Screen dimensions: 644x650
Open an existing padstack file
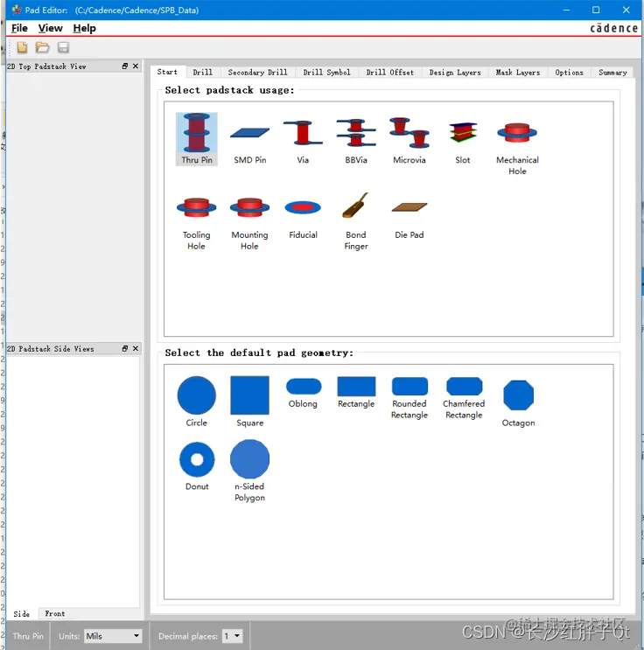click(42, 47)
